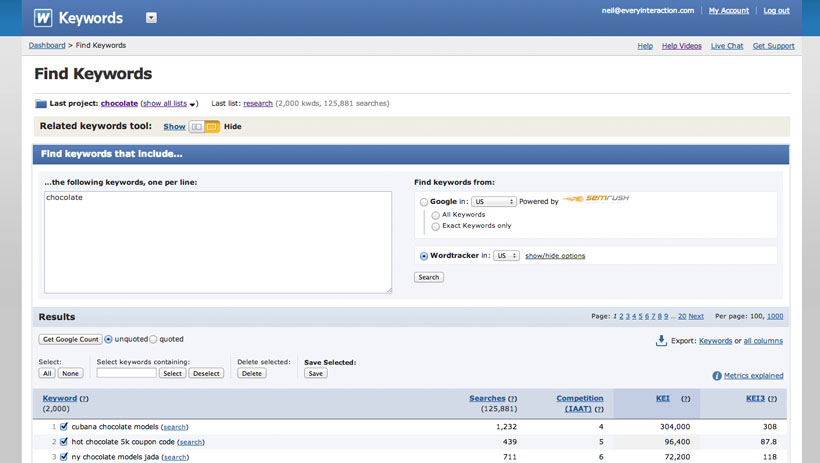Image resolution: width=820 pixels, height=463 pixels.
Task: Click the Save selected button
Action: pos(315,374)
